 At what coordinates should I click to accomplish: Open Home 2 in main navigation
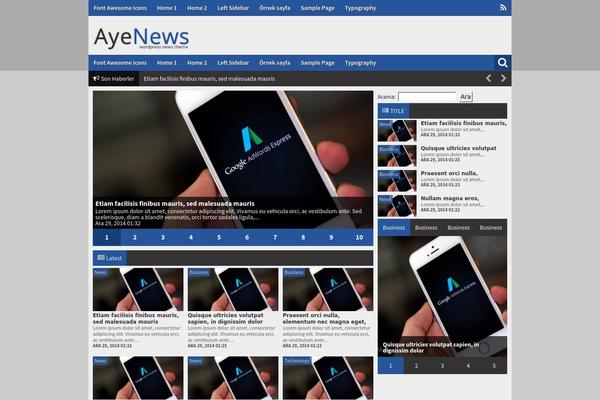[197, 63]
